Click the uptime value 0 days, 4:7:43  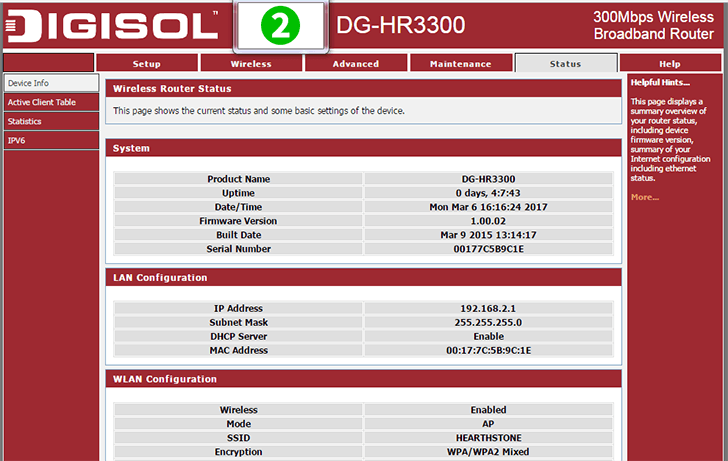tap(488, 193)
